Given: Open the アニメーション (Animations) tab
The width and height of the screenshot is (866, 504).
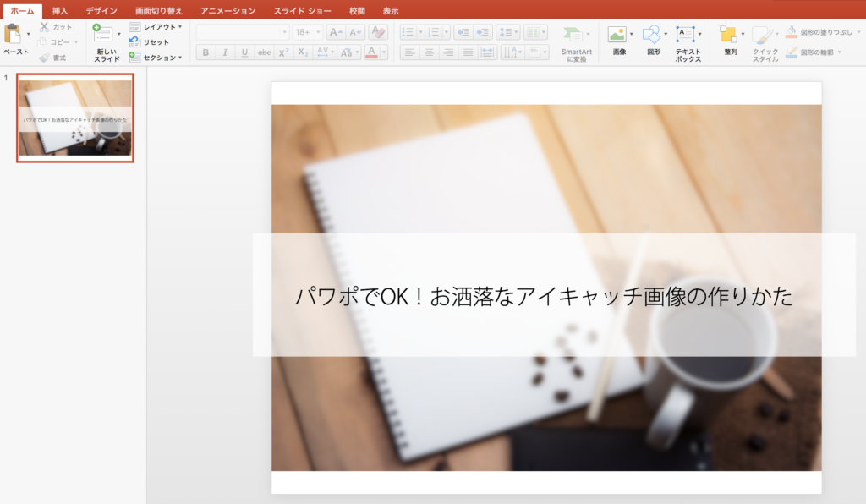Looking at the screenshot, I should (x=227, y=11).
